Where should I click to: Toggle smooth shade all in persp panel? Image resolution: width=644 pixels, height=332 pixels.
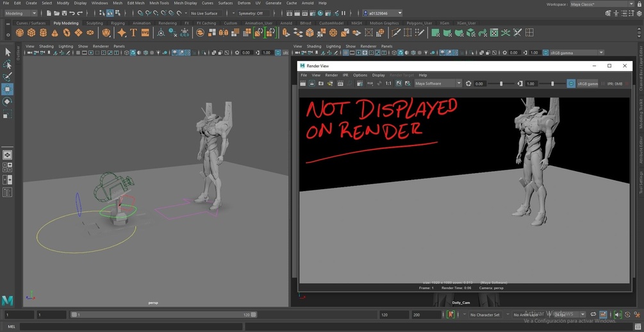click(133, 53)
